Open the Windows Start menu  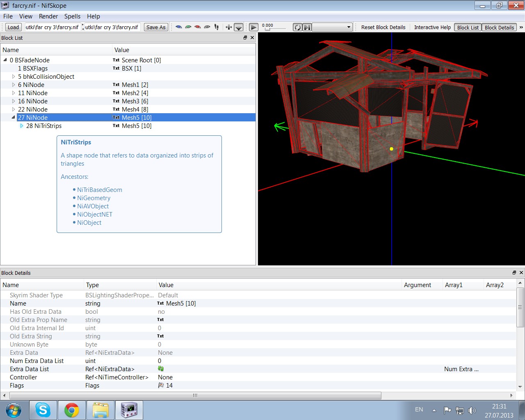[13, 410]
